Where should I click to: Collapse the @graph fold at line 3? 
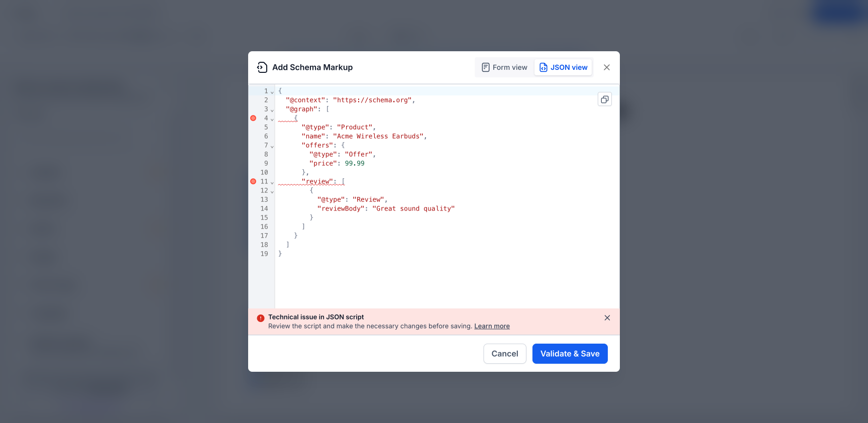[x=272, y=110]
